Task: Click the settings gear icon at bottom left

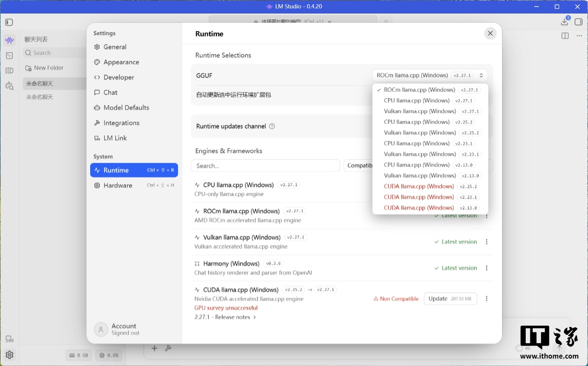Action: (x=9, y=355)
